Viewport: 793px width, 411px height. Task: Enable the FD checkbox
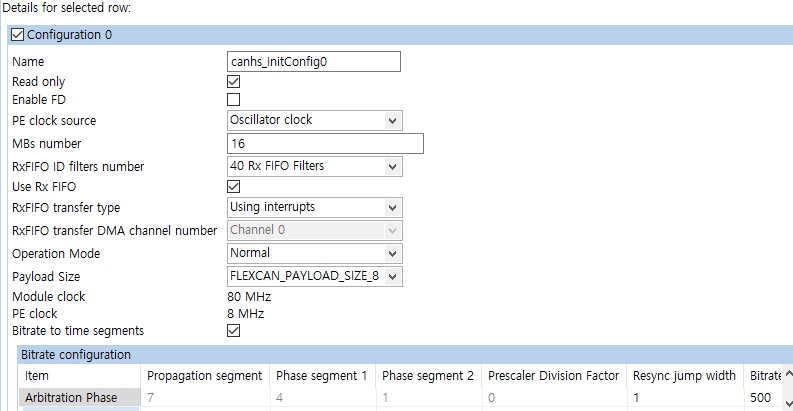234,100
